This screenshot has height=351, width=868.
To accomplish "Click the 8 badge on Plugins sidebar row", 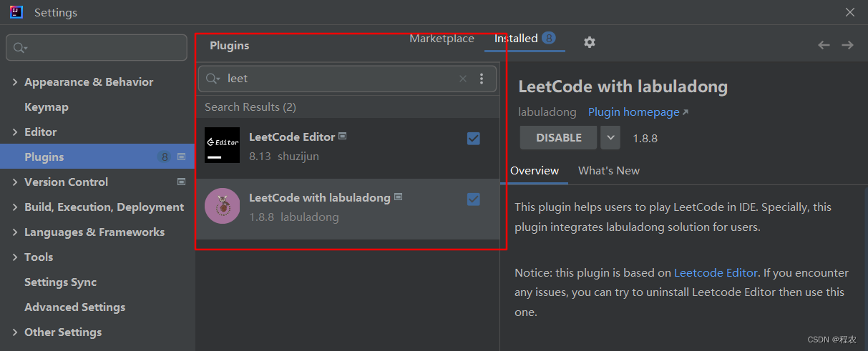I will pyautogui.click(x=165, y=157).
